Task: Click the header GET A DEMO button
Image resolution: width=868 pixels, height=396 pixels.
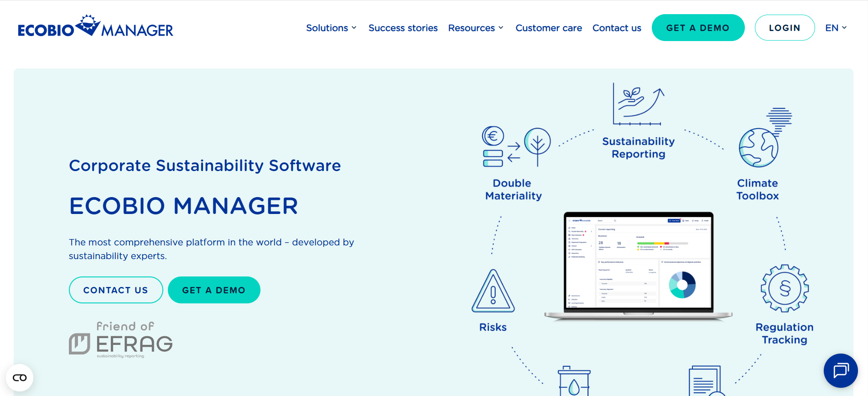Action: [x=698, y=28]
